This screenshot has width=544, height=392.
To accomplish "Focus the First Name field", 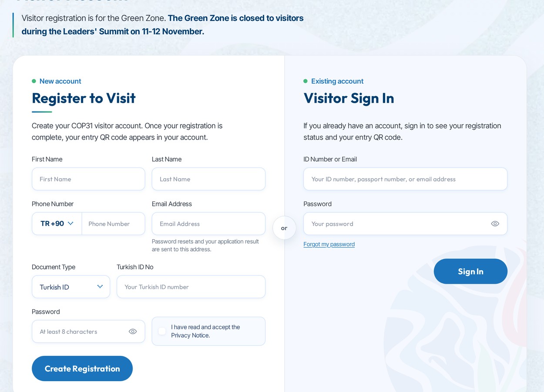I will tap(88, 179).
